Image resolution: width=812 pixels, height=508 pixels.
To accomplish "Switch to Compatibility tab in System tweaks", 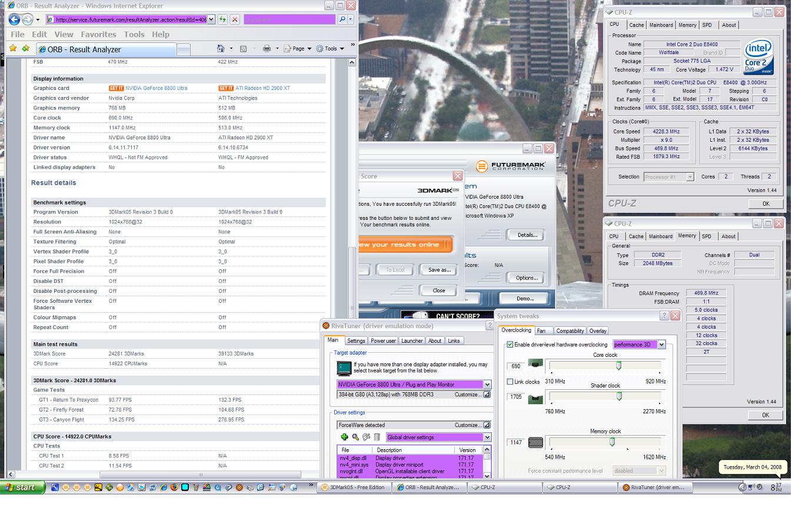I will [x=570, y=331].
